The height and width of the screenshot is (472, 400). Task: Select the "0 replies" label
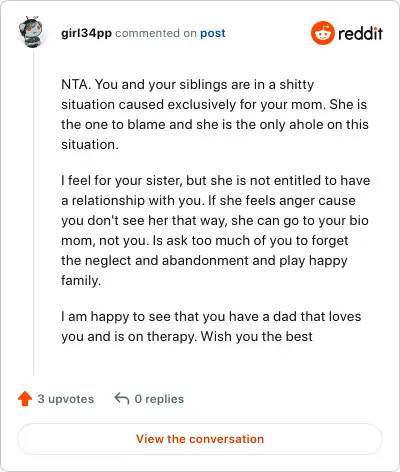pyautogui.click(x=159, y=399)
